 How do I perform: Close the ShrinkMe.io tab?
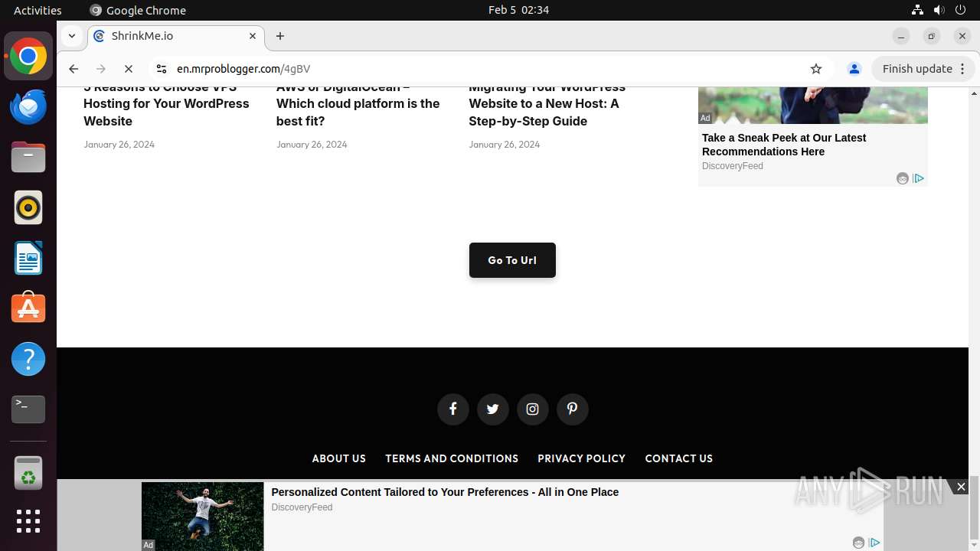253,36
